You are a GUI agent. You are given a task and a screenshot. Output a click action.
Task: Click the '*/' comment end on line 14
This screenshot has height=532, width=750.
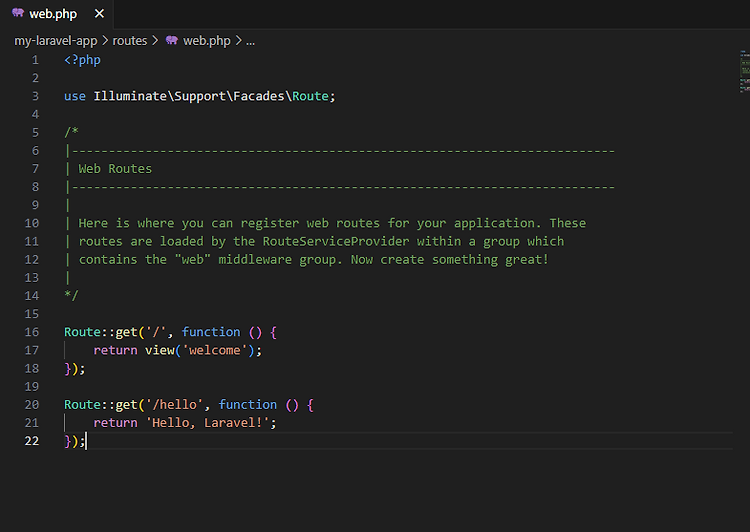point(71,296)
